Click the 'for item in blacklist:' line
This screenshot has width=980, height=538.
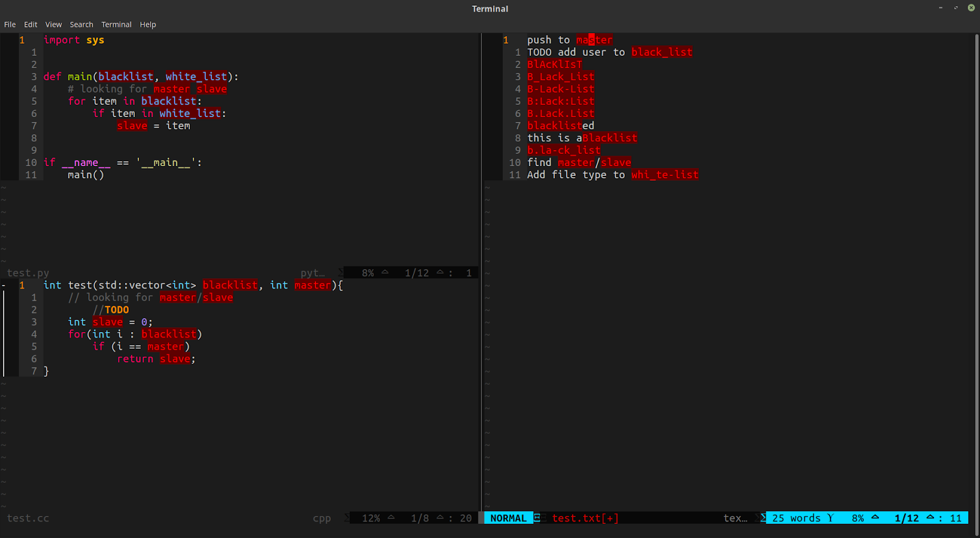pos(135,101)
